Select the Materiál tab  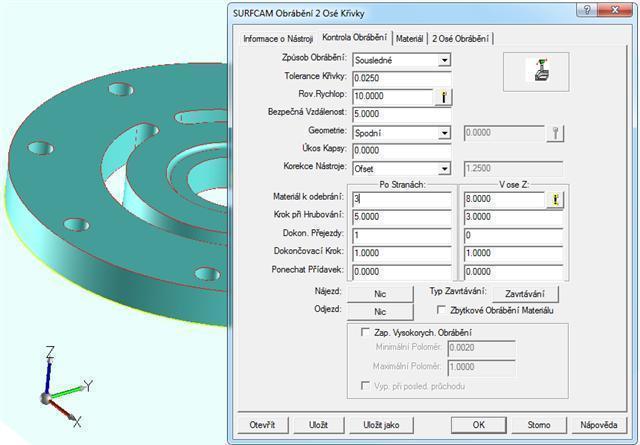tap(409, 39)
